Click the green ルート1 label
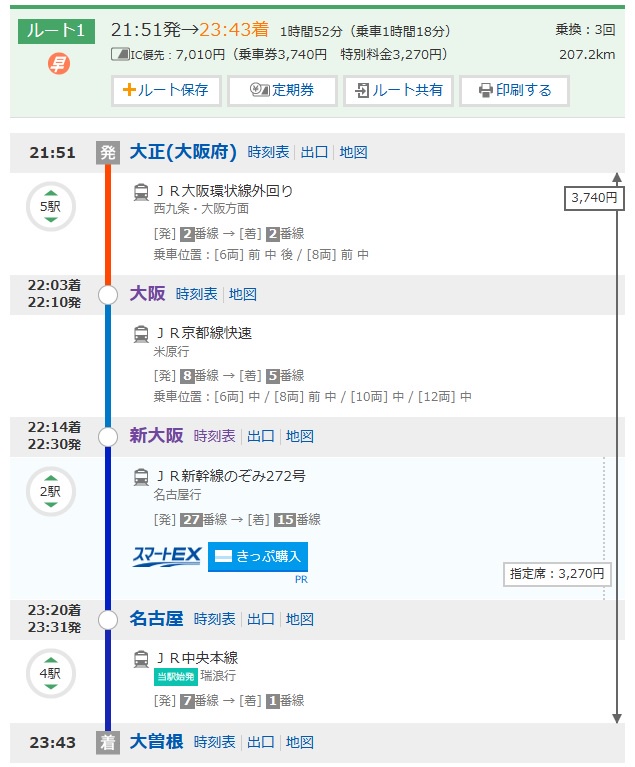The image size is (635, 767). click(x=56, y=31)
